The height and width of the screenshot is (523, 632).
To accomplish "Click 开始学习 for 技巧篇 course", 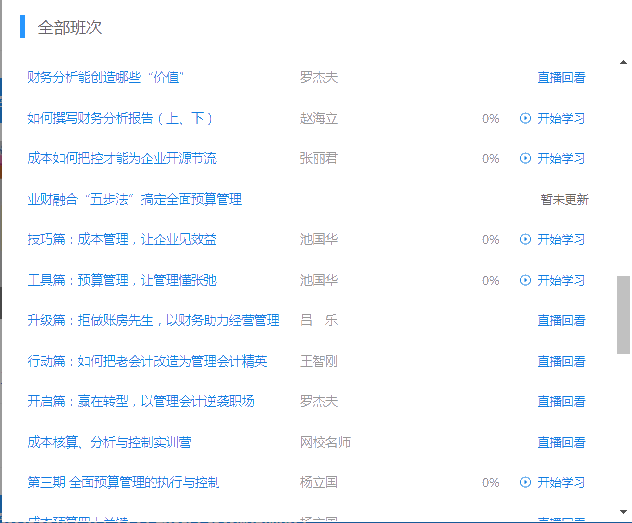I will [561, 239].
